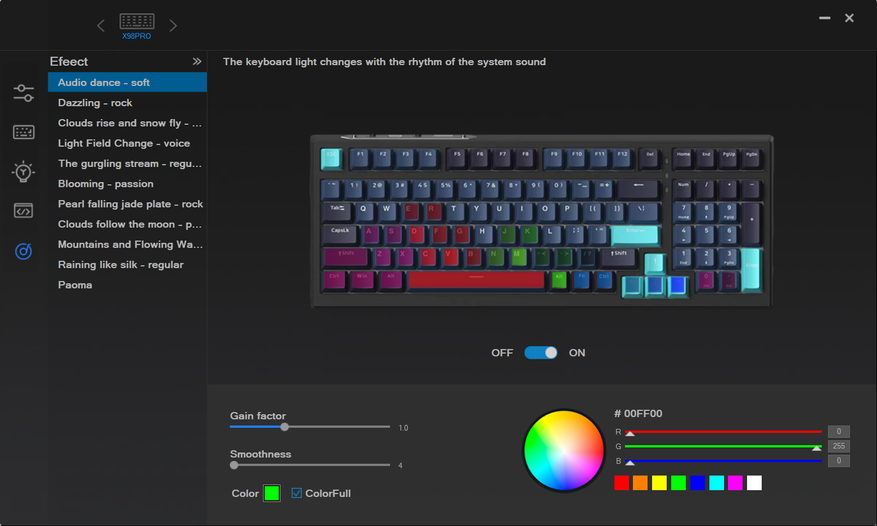Click the Gain factor slider handle
Viewport: 877px width, 526px height.
(x=285, y=427)
